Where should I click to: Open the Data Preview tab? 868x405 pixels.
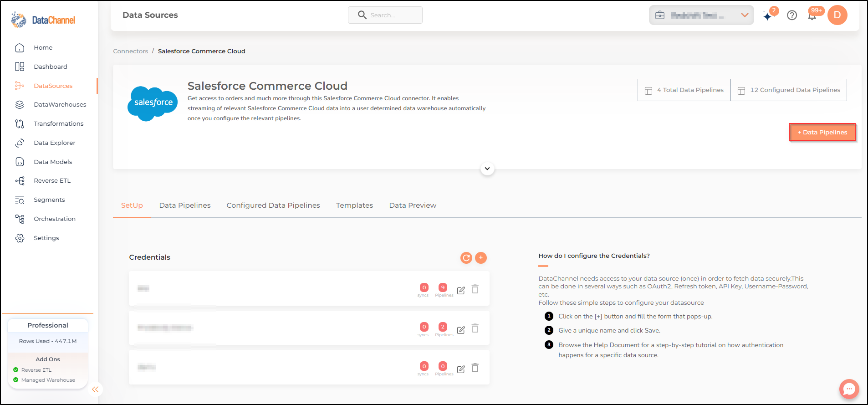(413, 205)
